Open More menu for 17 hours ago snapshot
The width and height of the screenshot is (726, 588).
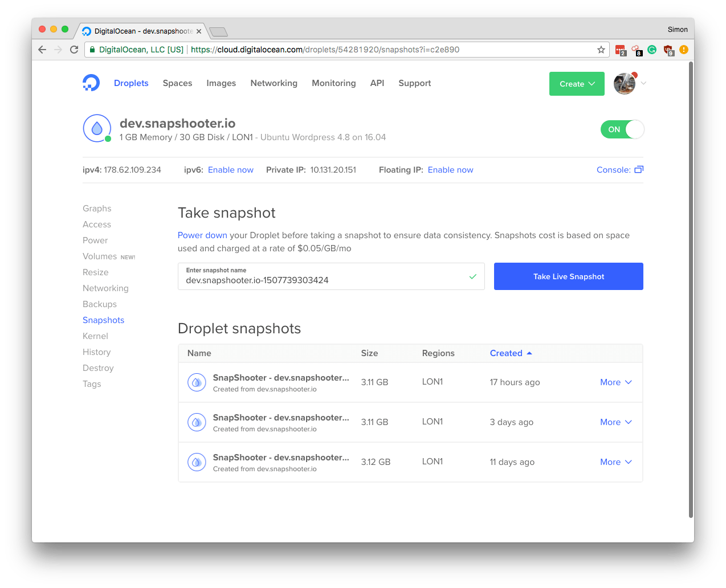[x=616, y=382]
